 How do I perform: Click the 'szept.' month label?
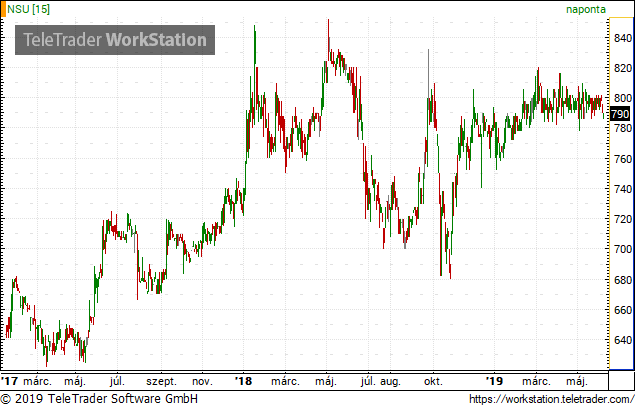point(161,381)
